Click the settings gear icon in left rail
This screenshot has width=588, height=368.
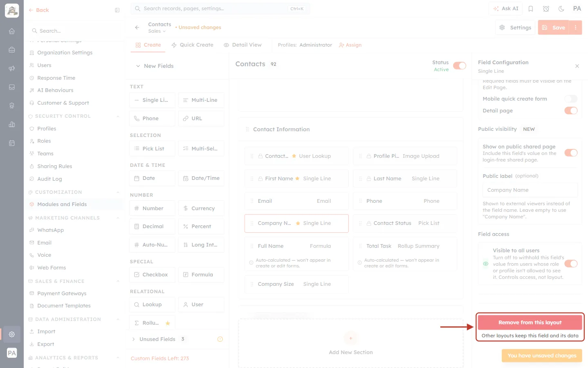(x=12, y=334)
